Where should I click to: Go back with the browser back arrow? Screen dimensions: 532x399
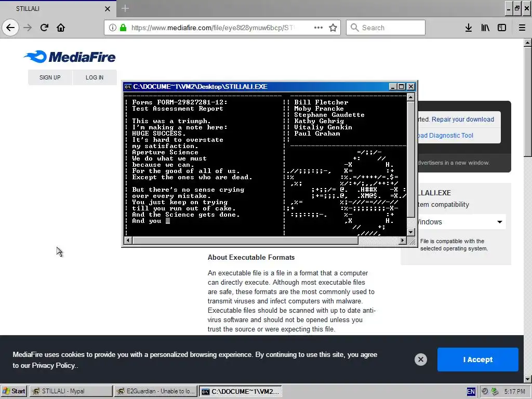(x=10, y=28)
